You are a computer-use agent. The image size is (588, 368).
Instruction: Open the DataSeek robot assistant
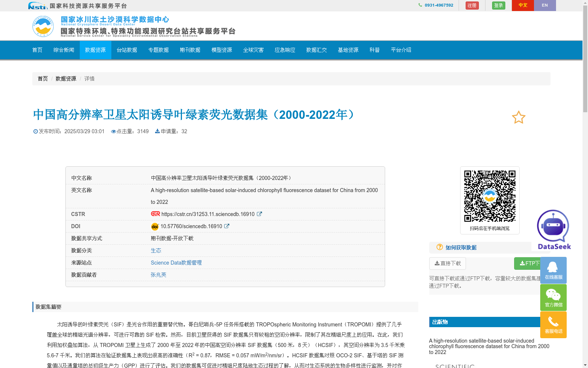click(554, 230)
